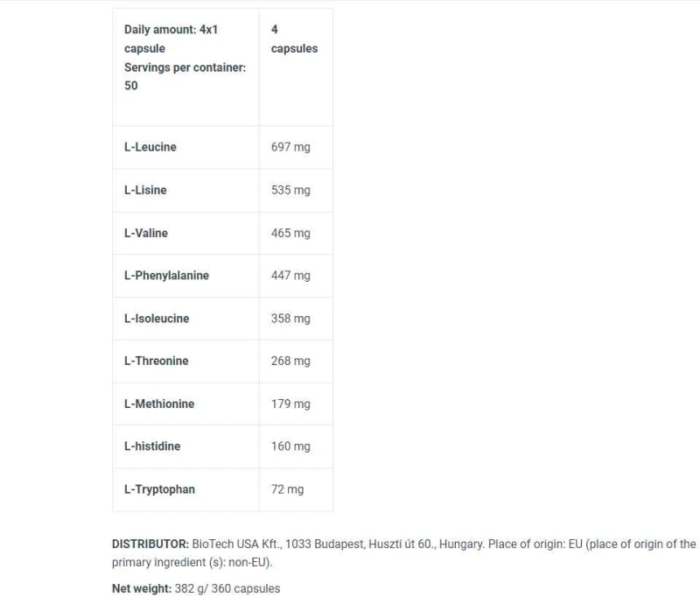Click the L-histidine table cell

point(152,446)
